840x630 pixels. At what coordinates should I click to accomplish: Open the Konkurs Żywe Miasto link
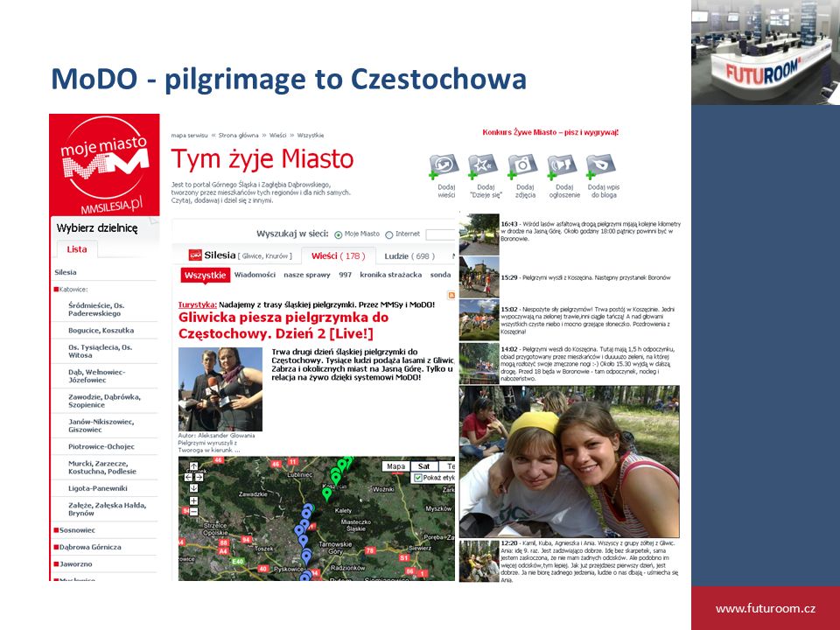550,132
